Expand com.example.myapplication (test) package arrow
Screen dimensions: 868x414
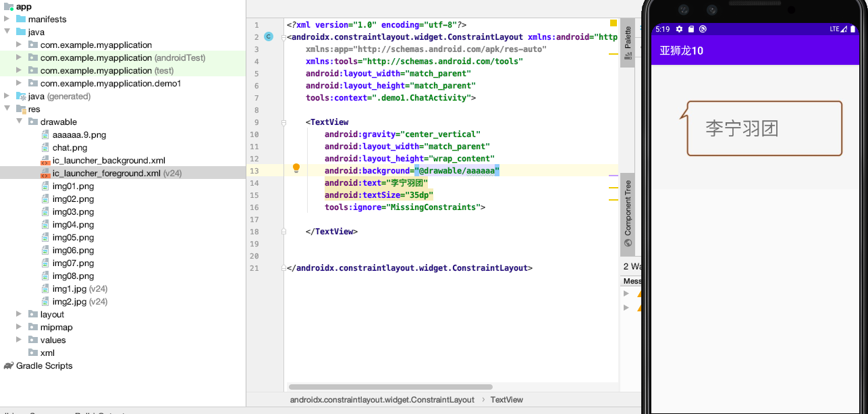point(20,71)
